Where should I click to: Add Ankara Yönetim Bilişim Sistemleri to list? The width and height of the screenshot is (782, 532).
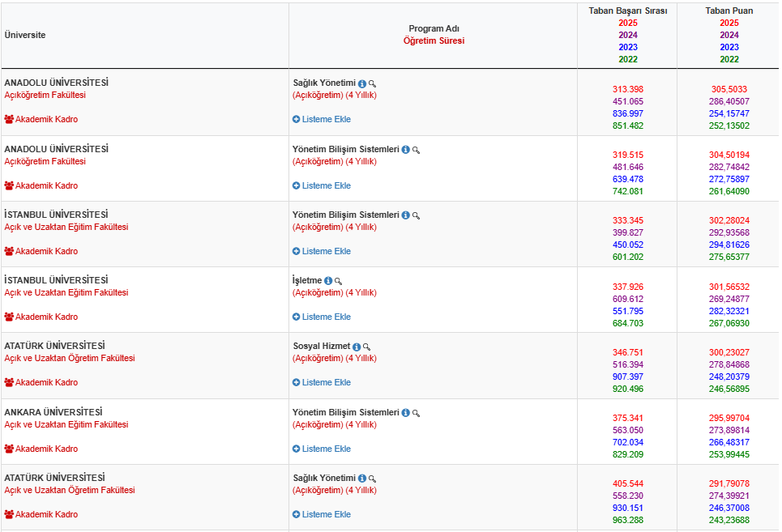(x=322, y=449)
